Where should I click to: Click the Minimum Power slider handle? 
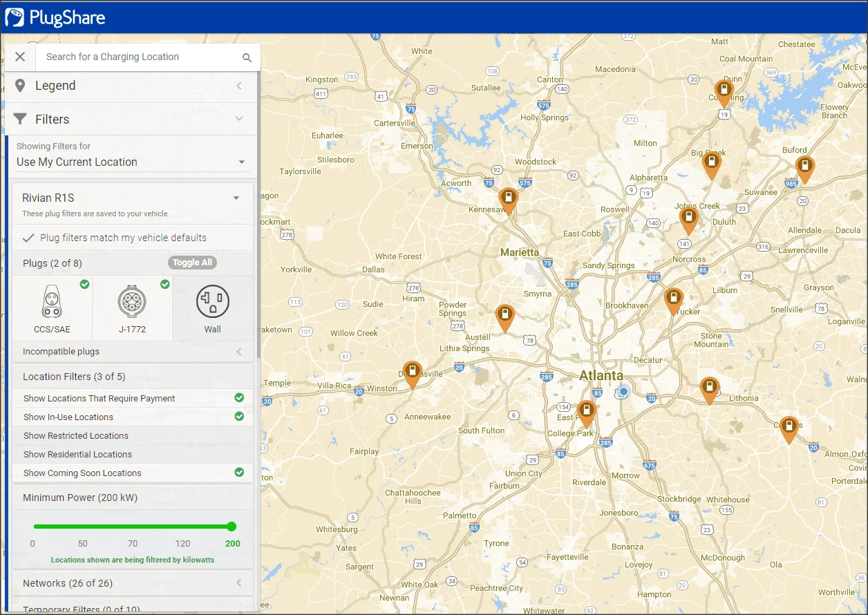(232, 527)
